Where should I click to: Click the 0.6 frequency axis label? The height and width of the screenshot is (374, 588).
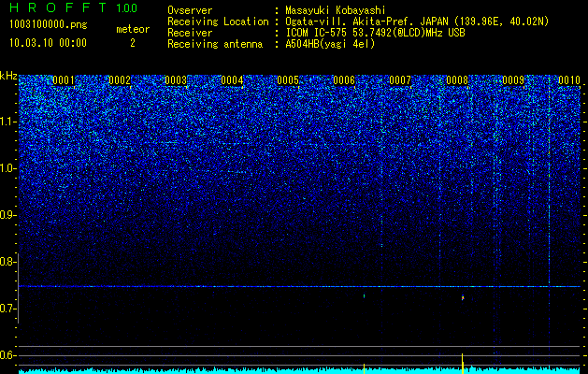[x=8, y=355]
